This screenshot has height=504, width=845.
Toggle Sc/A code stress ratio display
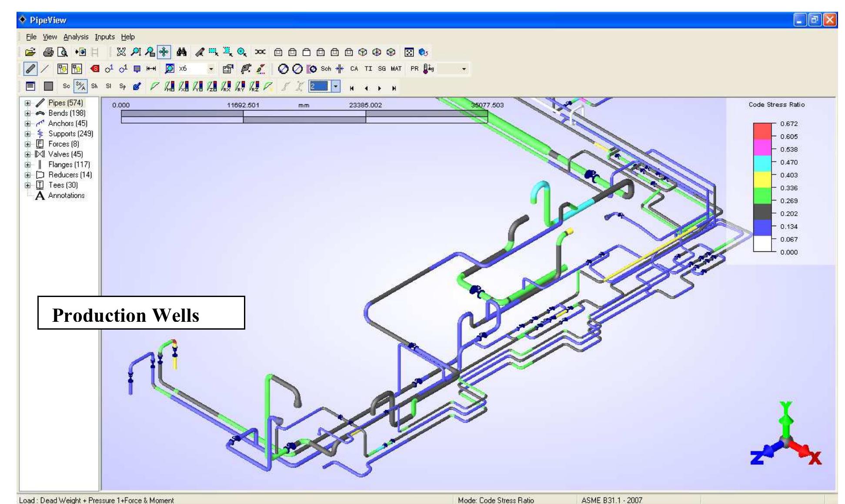point(80,86)
